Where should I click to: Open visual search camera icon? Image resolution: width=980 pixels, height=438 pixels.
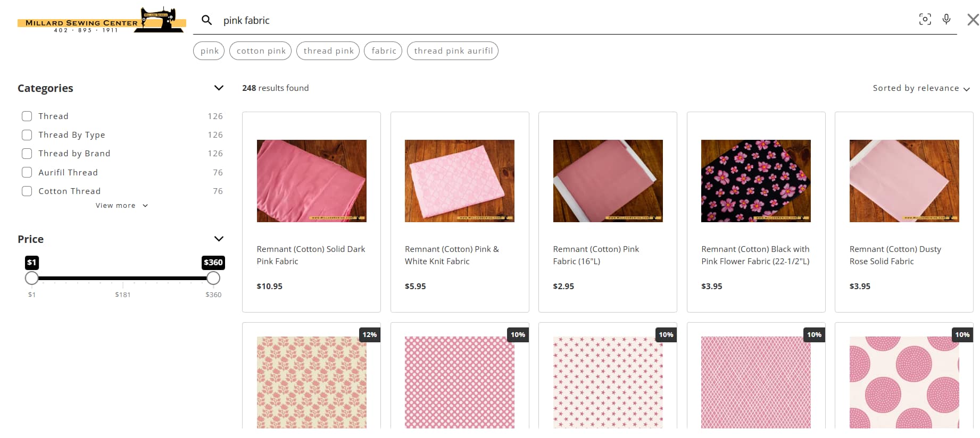tap(925, 20)
